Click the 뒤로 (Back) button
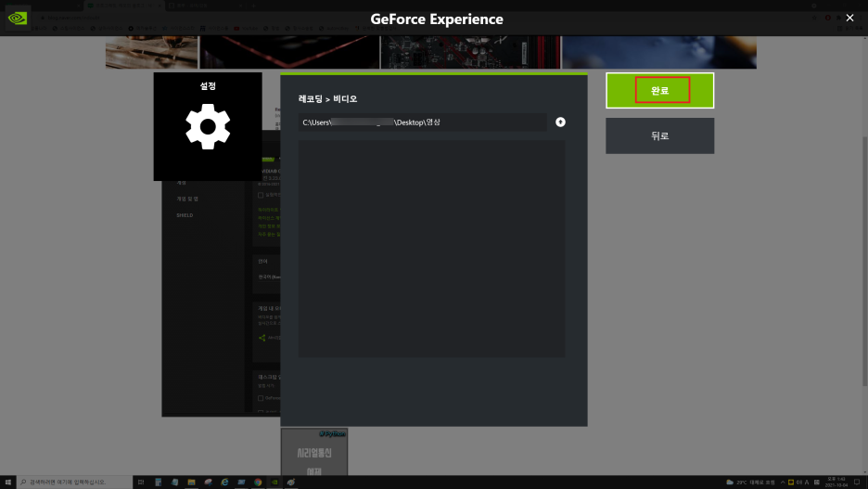Viewport: 868px width, 489px height. click(x=659, y=135)
